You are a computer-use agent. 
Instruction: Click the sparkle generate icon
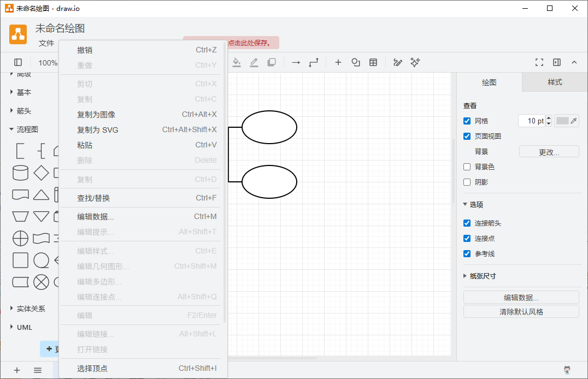(x=415, y=62)
